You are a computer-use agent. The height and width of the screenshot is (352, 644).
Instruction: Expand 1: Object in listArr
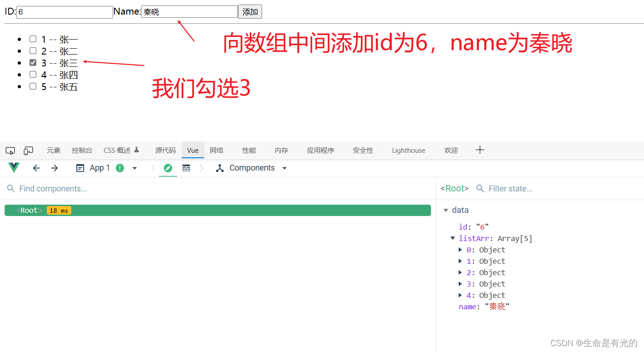pos(460,261)
